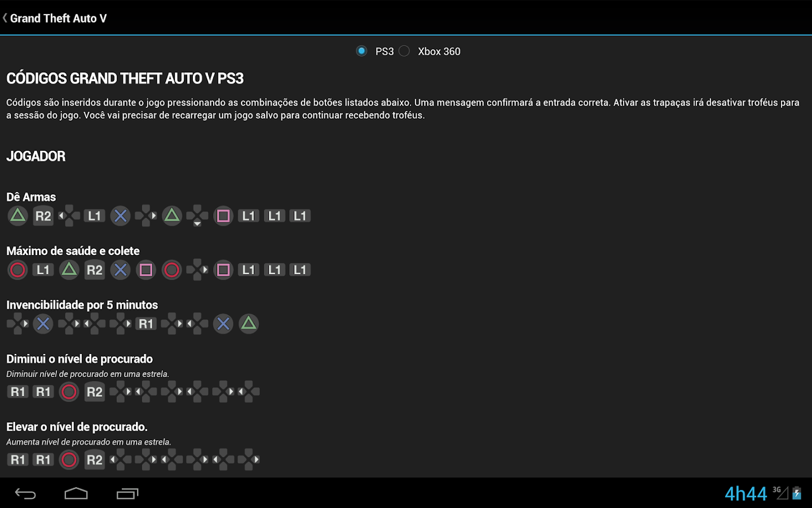Click the D-pad left icon in Dê Armas row
This screenshot has height=508, width=812.
(x=69, y=216)
